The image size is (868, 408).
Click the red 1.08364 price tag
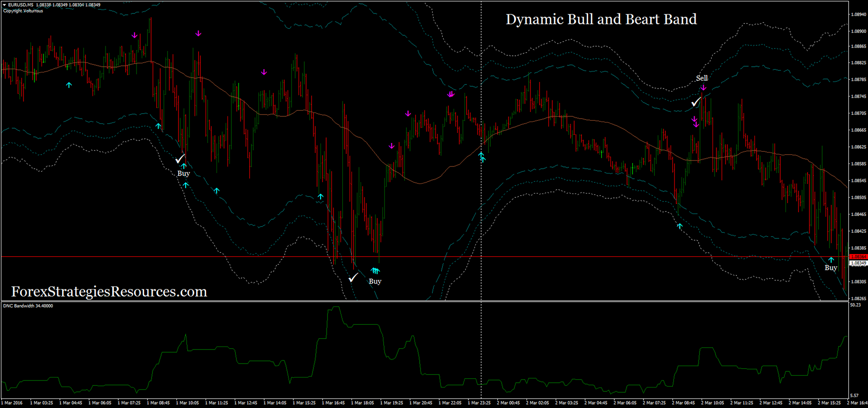[x=858, y=257]
